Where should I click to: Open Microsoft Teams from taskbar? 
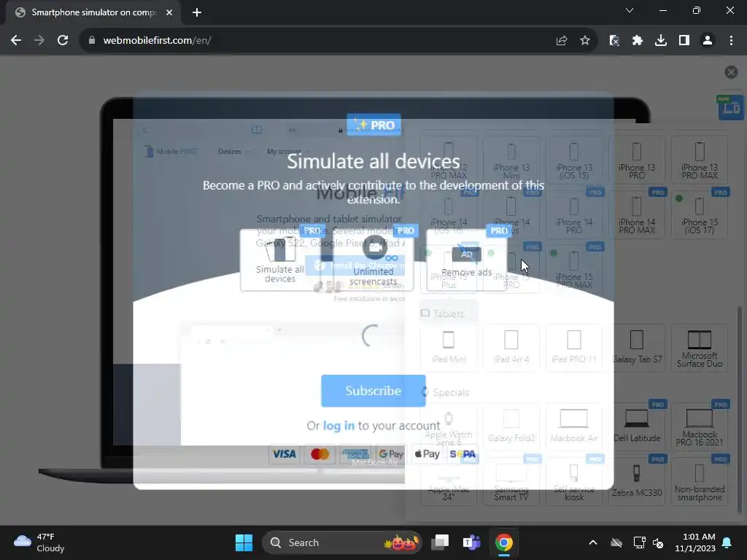pyautogui.click(x=472, y=542)
